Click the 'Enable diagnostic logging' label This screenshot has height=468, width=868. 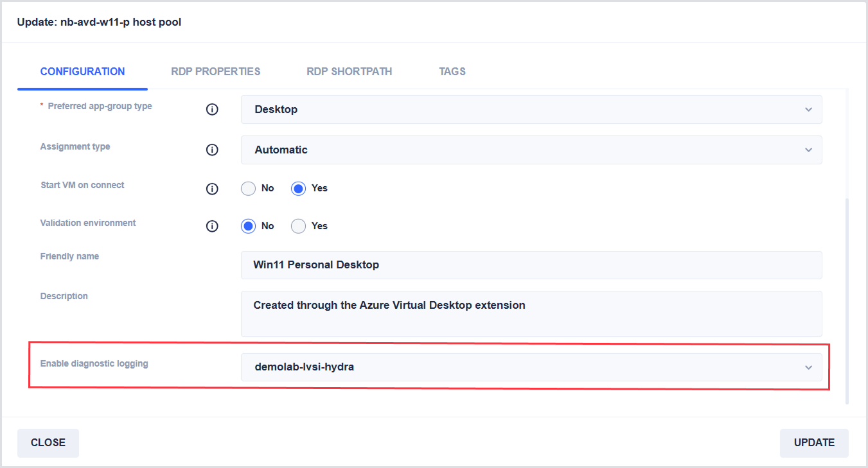[x=94, y=363]
